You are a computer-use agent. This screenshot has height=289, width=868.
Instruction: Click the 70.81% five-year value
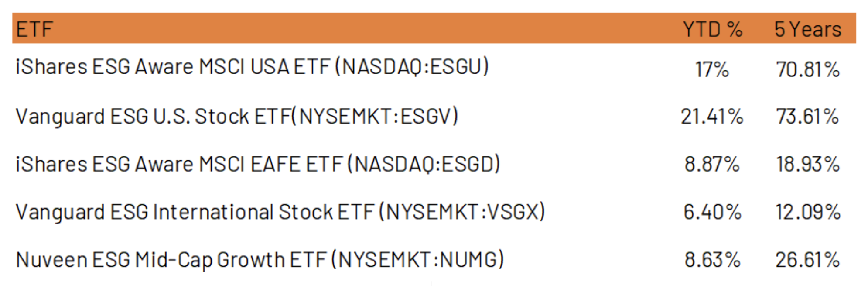click(808, 69)
